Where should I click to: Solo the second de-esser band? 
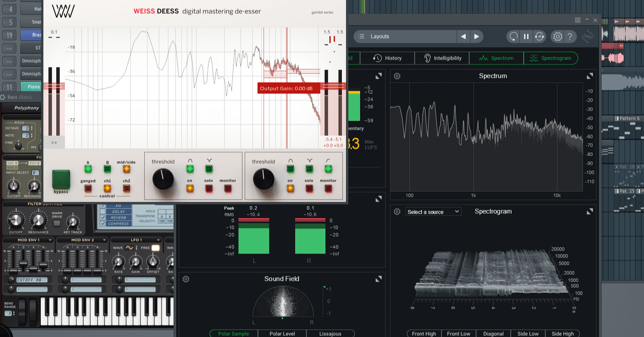(309, 188)
